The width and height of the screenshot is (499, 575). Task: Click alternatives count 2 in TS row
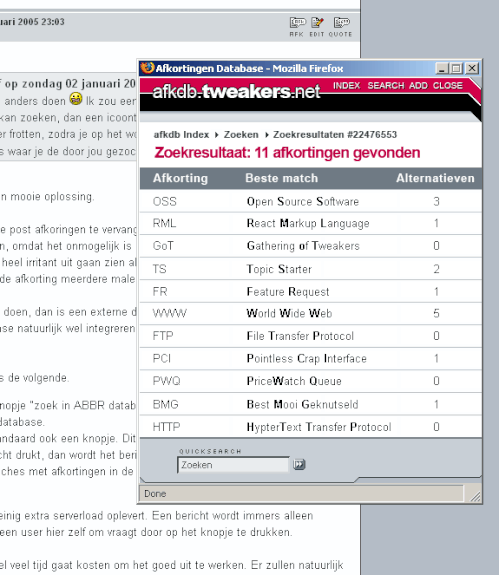tap(436, 269)
